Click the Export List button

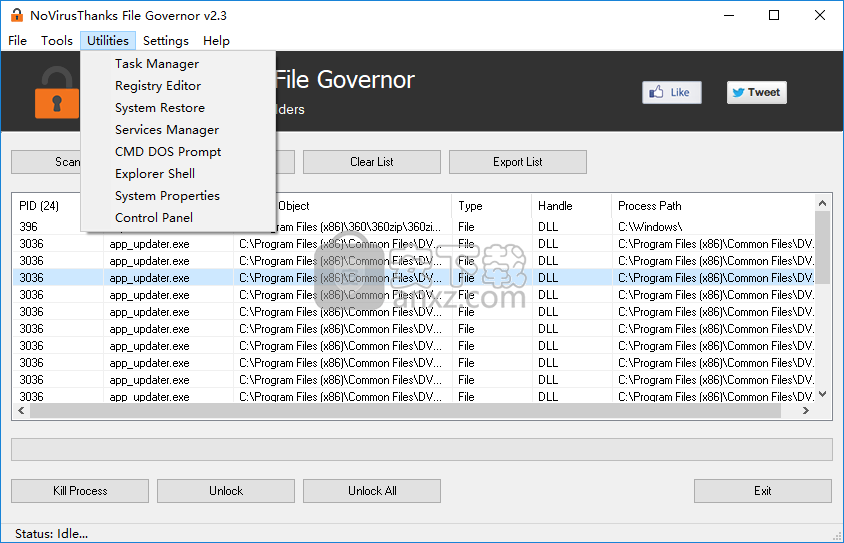click(518, 162)
